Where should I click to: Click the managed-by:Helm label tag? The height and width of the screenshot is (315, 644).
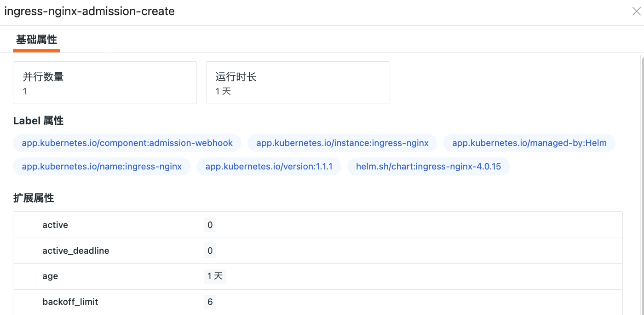tap(529, 143)
